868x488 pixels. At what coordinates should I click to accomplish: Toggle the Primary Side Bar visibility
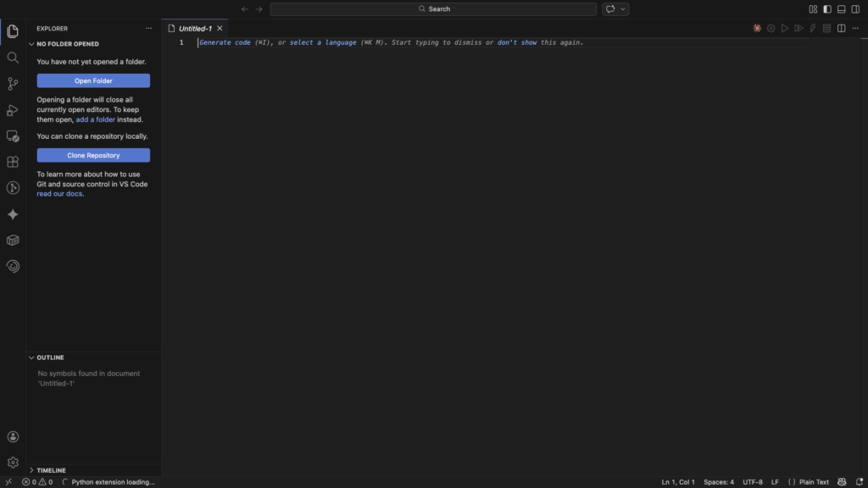(827, 9)
